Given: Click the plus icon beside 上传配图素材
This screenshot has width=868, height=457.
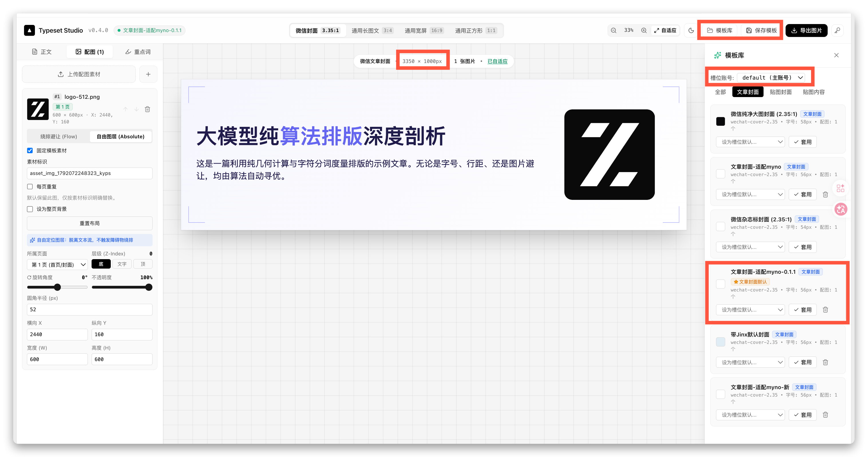Looking at the screenshot, I should tap(148, 74).
